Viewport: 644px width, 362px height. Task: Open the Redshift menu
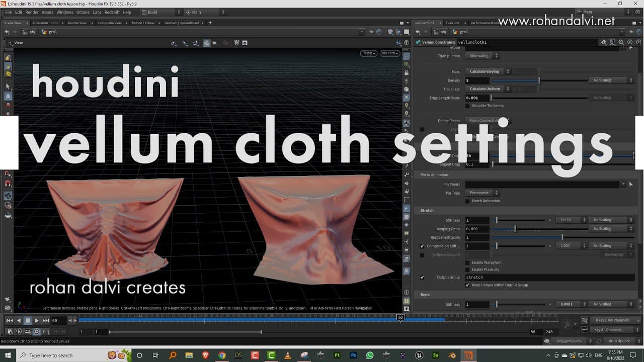click(112, 12)
